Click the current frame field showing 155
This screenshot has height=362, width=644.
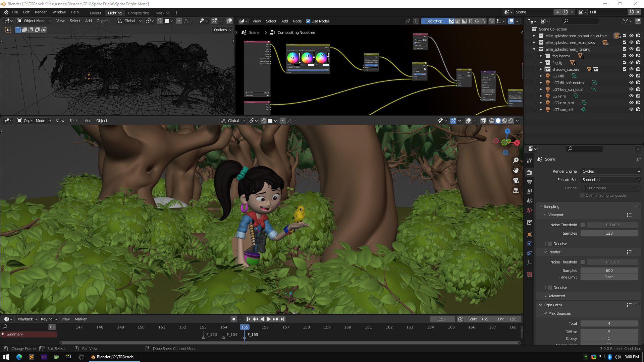(442, 319)
